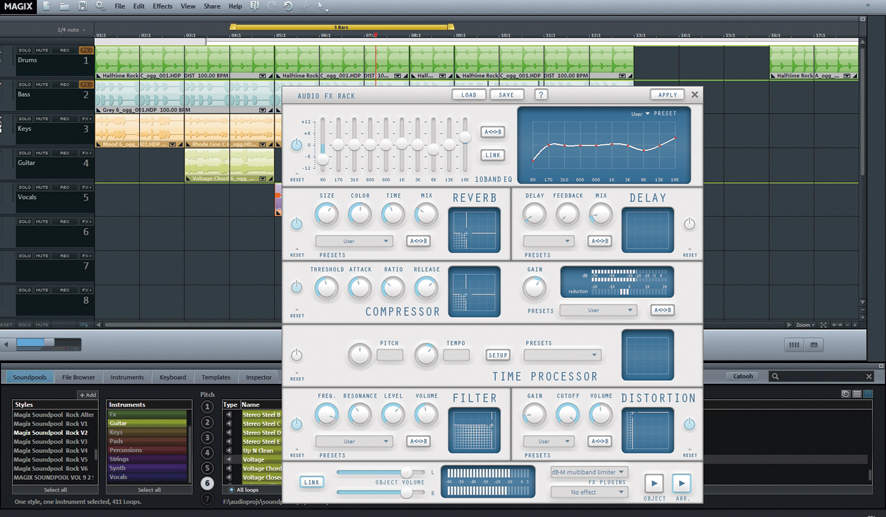This screenshot has width=886, height=517.
Task: Click the + Add button above Styles
Action: tap(88, 395)
